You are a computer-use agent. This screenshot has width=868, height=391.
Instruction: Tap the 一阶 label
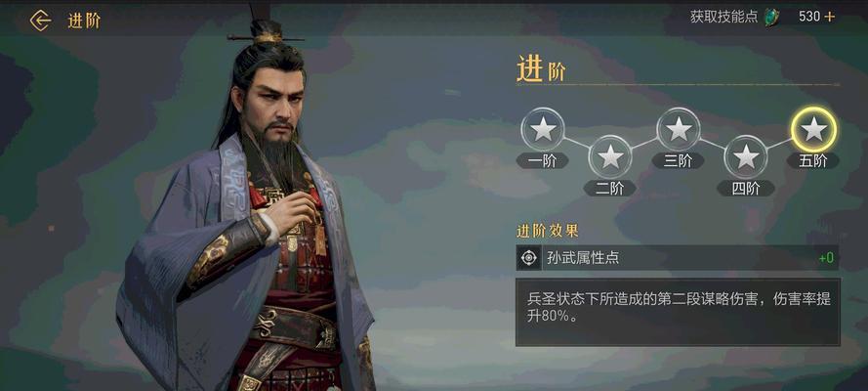543,160
